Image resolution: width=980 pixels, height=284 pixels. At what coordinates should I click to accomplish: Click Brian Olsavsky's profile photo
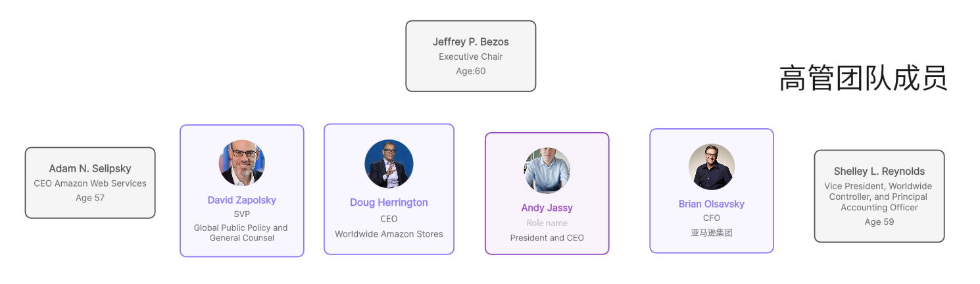pyautogui.click(x=712, y=167)
